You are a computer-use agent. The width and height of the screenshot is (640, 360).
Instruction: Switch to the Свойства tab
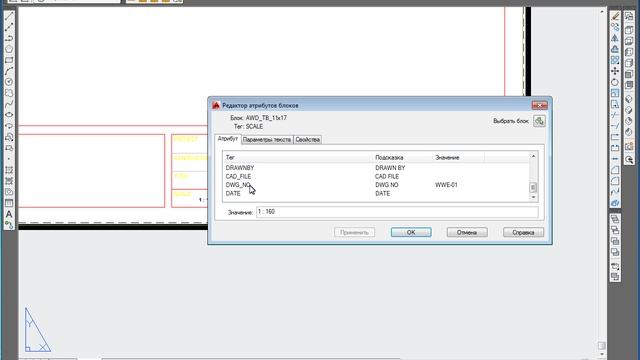pos(307,140)
